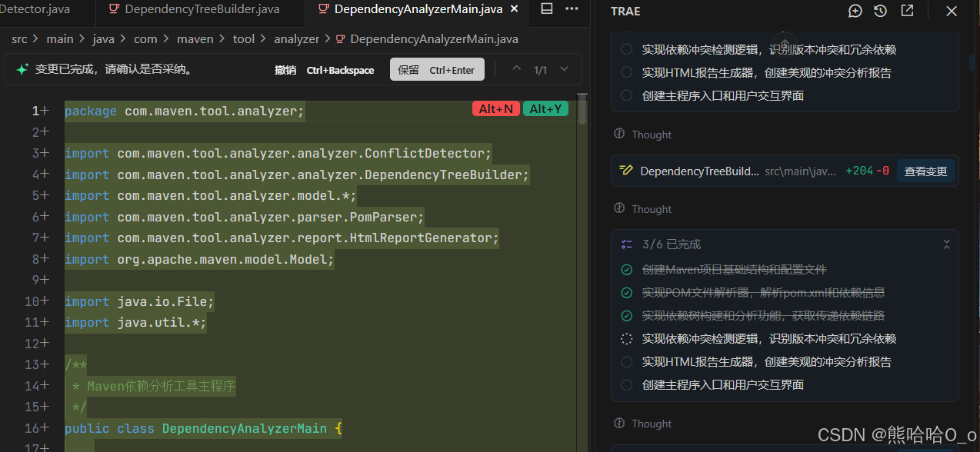Click the 'tool' breadcrumb
This screenshot has width=980, height=452.
pyautogui.click(x=244, y=38)
